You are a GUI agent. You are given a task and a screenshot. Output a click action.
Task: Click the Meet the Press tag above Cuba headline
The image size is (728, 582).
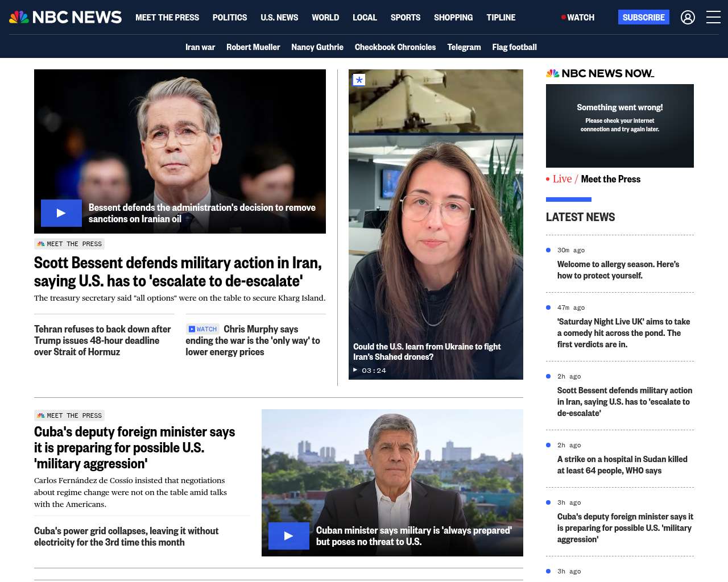69,415
